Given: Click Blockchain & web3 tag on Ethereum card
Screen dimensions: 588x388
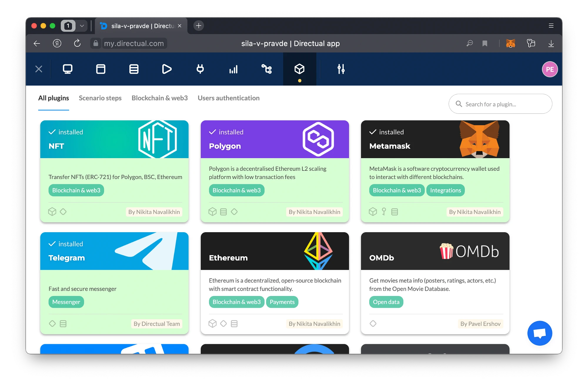Looking at the screenshot, I should [x=237, y=302].
